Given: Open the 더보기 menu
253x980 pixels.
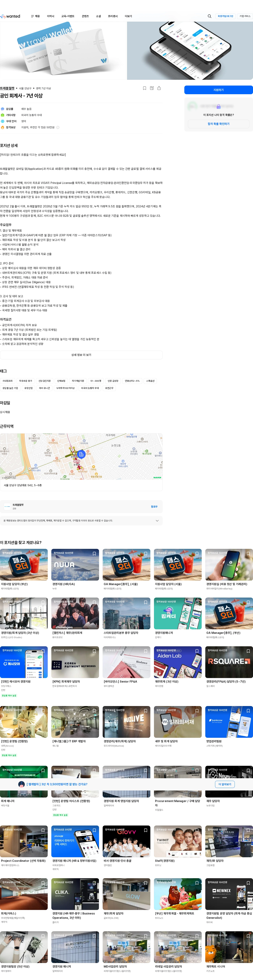Looking at the screenshot, I should click(128, 16).
